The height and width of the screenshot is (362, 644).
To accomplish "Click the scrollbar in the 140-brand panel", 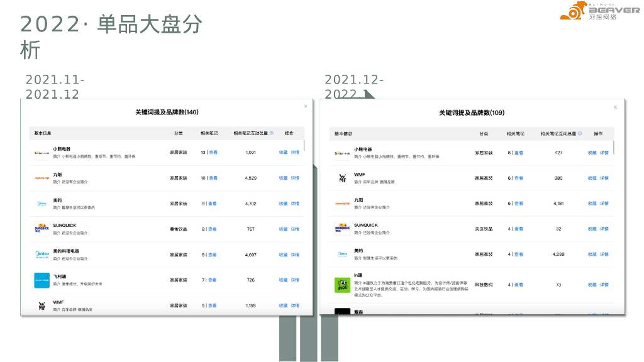I will tap(304, 145).
